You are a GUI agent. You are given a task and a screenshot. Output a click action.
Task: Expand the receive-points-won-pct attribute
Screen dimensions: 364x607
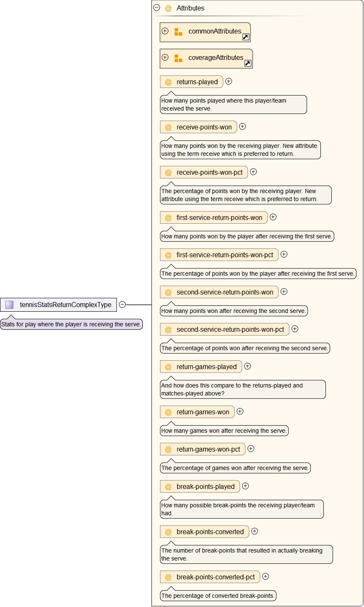[253, 172]
